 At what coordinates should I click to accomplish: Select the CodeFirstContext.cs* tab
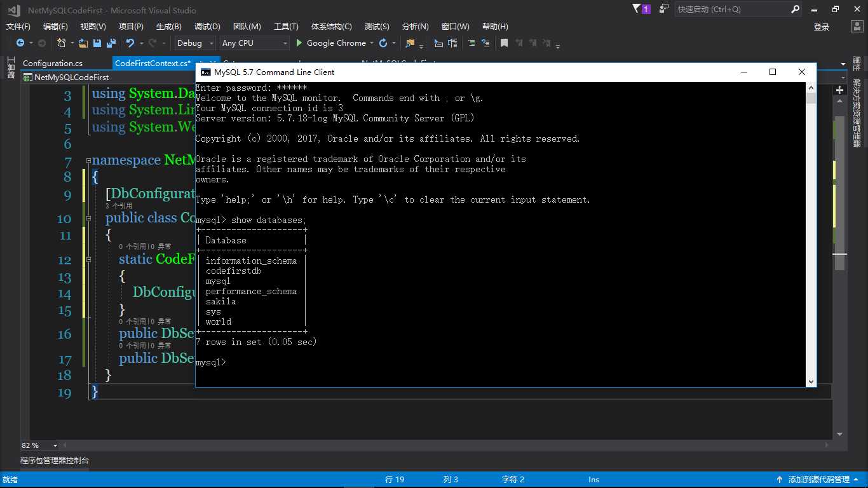[153, 63]
